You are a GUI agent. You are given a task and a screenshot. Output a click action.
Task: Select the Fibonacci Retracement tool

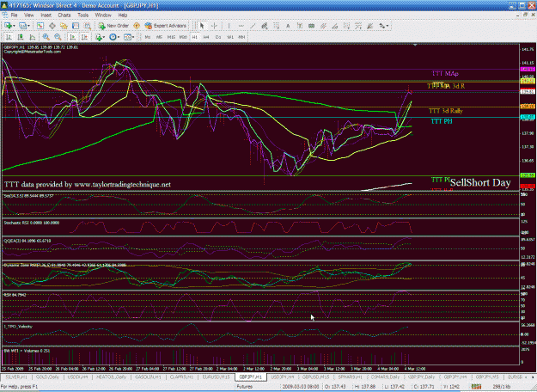[x=276, y=26]
